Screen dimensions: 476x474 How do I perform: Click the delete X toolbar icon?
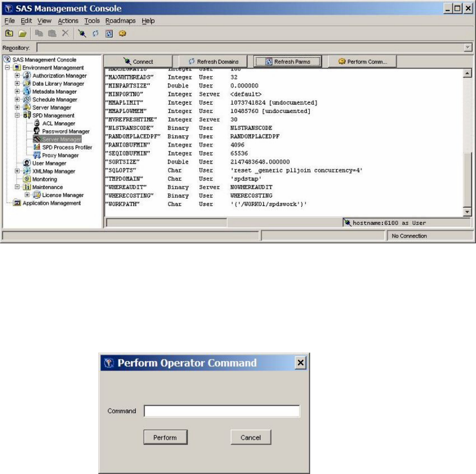click(x=66, y=33)
